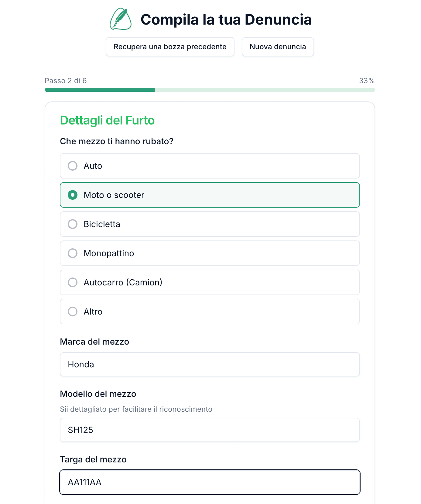Click the 33% progress percentage
Image resolution: width=421 pixels, height=504 pixels.
point(367,81)
